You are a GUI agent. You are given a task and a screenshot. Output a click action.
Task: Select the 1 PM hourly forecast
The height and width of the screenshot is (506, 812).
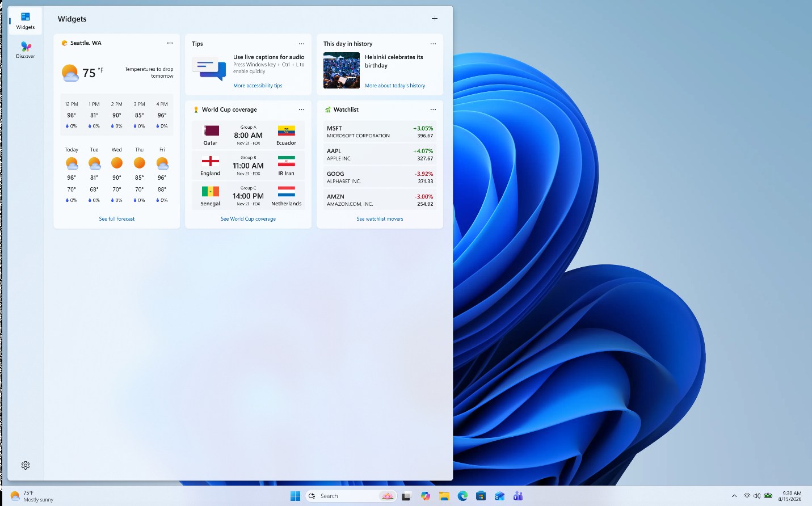94,115
